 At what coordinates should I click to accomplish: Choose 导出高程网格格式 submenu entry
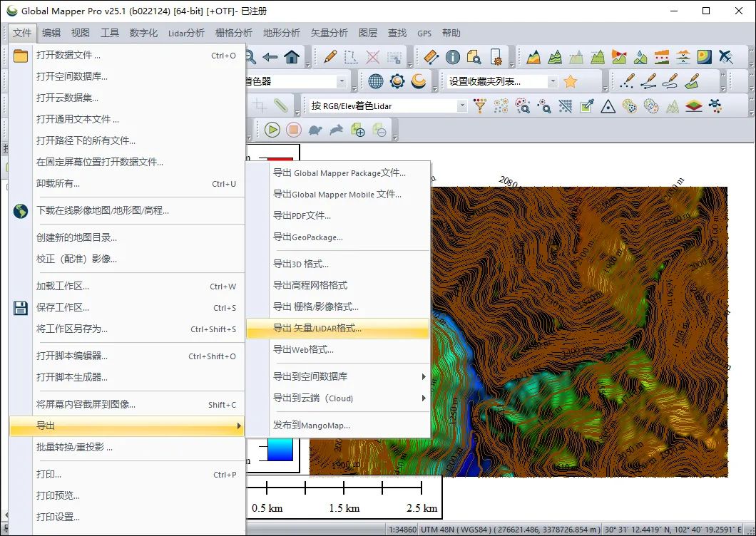(x=338, y=285)
